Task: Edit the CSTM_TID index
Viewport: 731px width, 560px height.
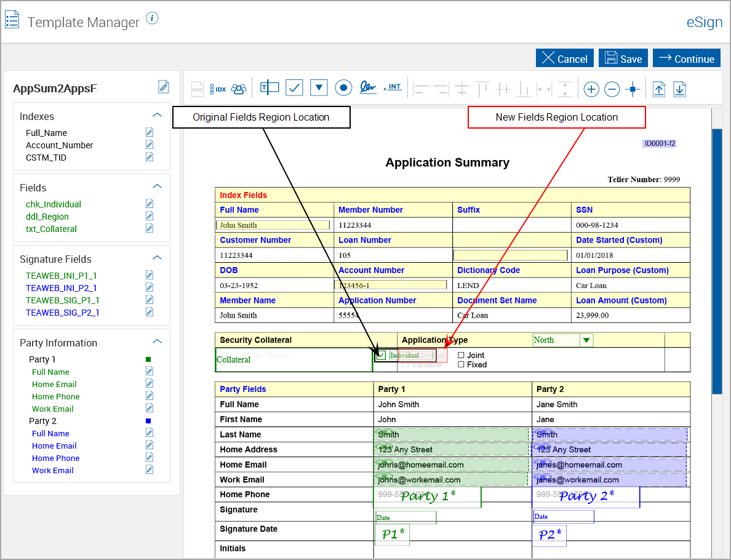Action: (x=149, y=157)
